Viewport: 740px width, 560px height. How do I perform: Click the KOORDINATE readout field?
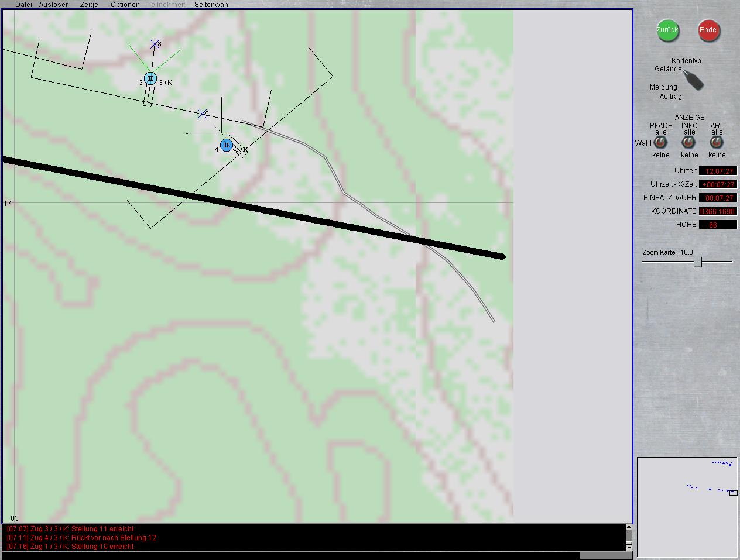718,211
